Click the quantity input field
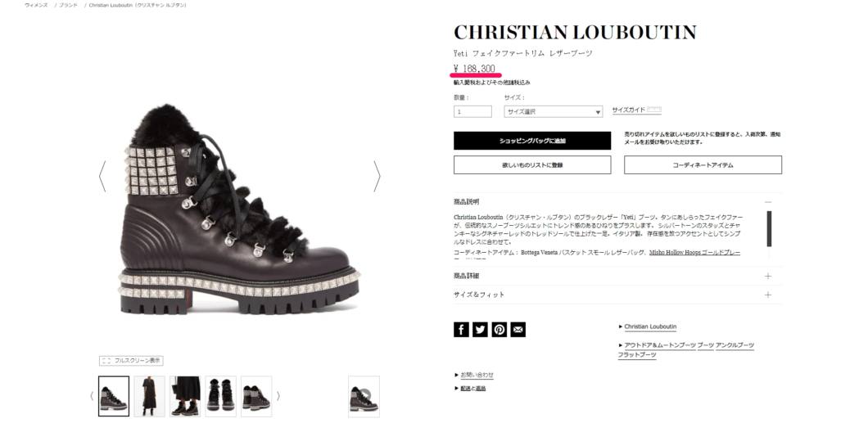This screenshot has width=868, height=423. point(472,112)
